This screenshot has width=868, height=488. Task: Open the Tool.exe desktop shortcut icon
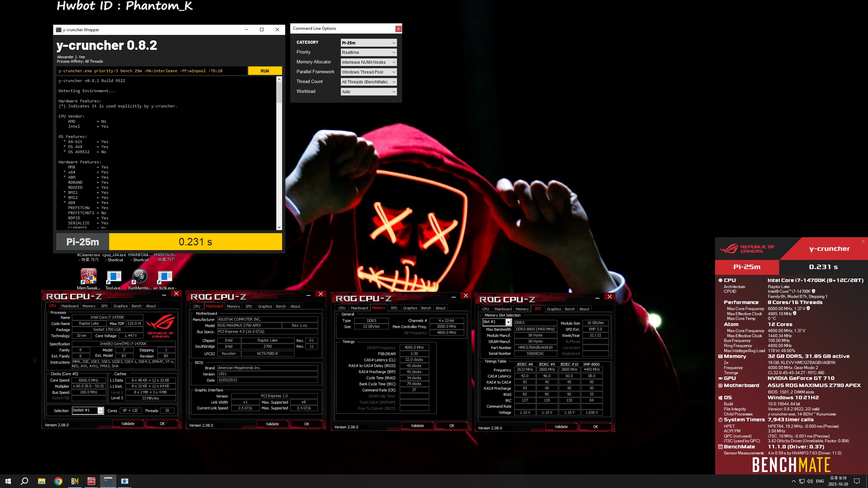coord(114,276)
